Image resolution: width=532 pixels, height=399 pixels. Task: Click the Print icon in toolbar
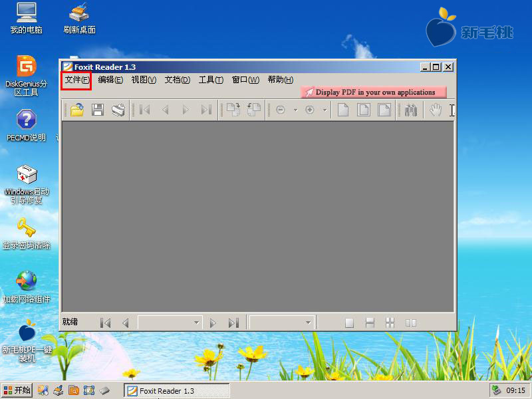pos(118,110)
